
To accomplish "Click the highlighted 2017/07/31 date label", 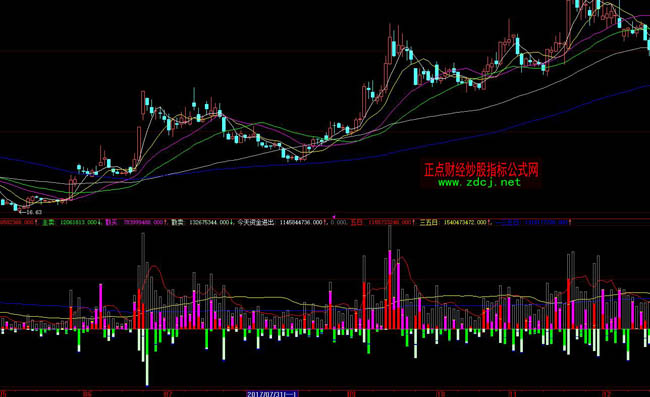I will 272,394.
